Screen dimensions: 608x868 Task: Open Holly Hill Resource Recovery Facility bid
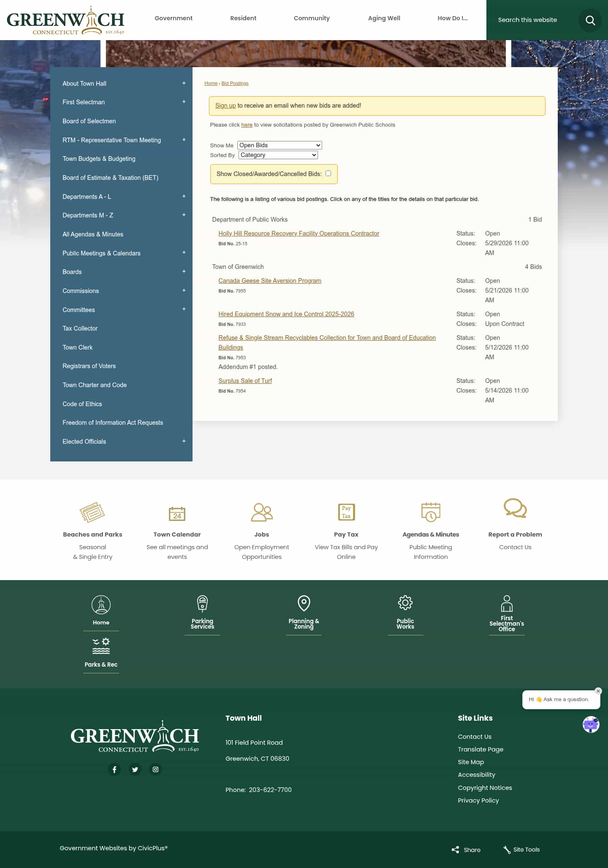(x=299, y=233)
